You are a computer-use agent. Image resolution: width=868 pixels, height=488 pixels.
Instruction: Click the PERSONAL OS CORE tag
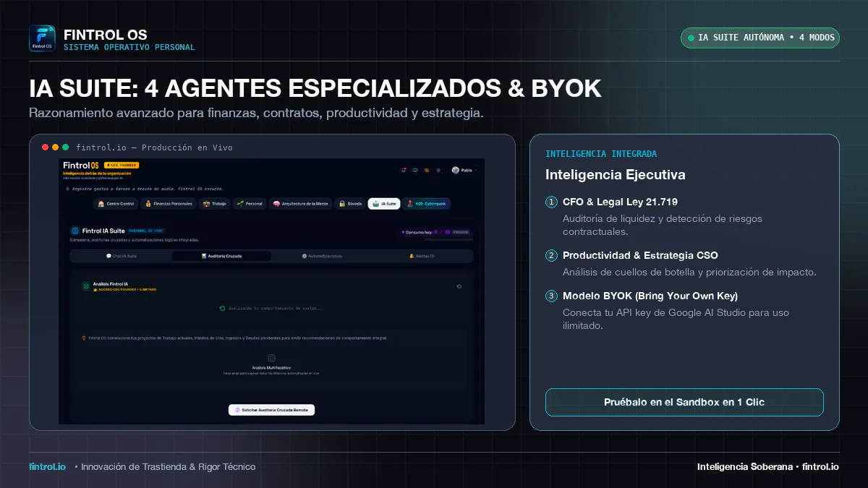click(x=146, y=231)
